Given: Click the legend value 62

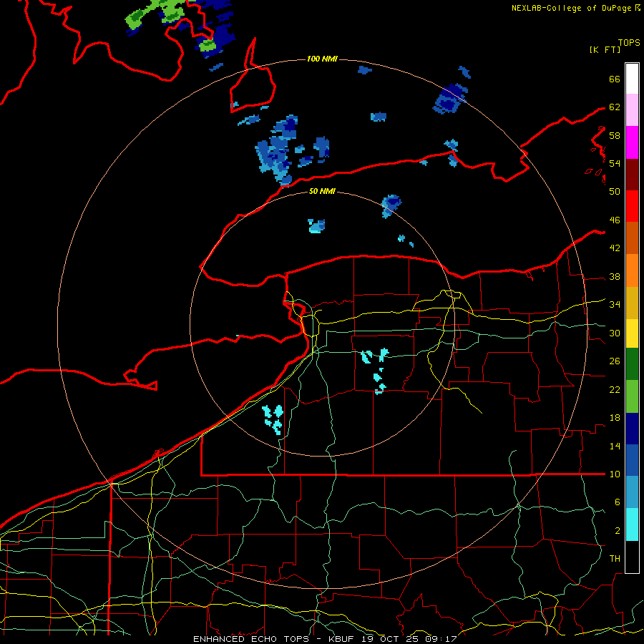Looking at the screenshot, I should click(615, 107).
